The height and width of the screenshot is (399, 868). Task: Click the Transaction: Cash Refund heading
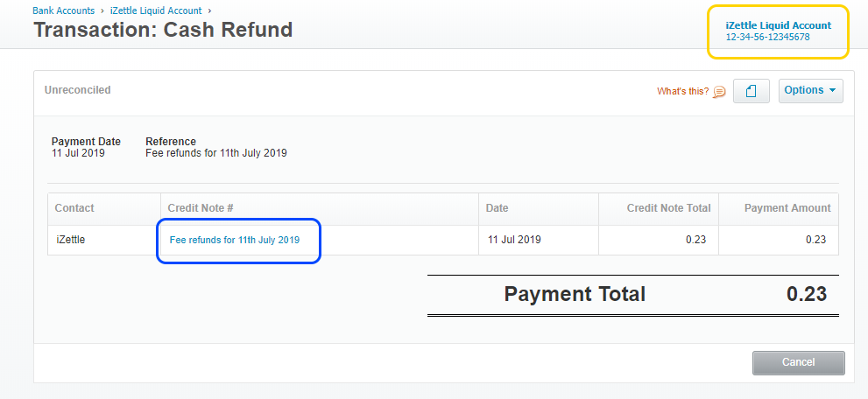163,30
